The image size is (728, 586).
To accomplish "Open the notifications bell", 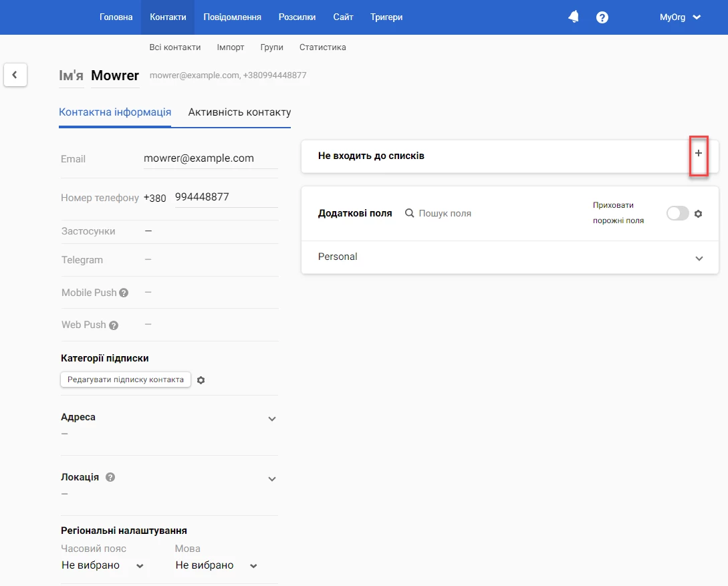I will click(574, 17).
